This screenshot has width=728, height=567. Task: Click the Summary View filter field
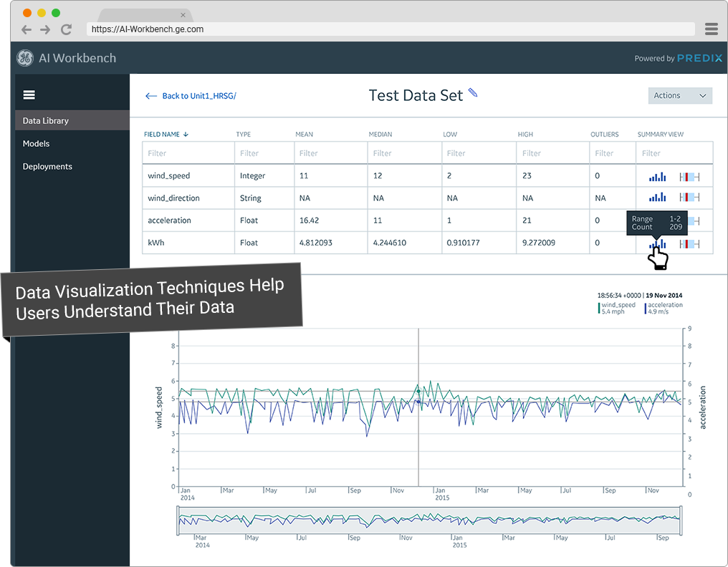674,153
